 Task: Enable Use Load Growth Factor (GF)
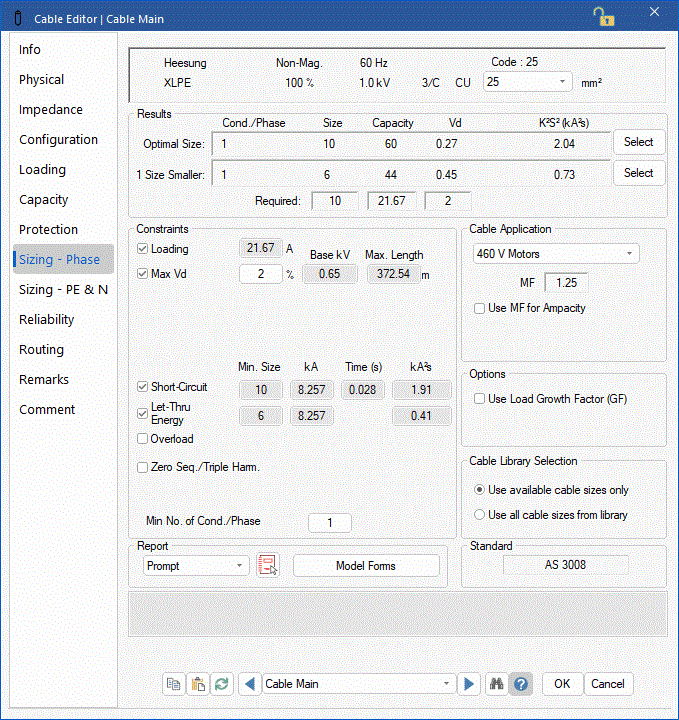[x=480, y=399]
